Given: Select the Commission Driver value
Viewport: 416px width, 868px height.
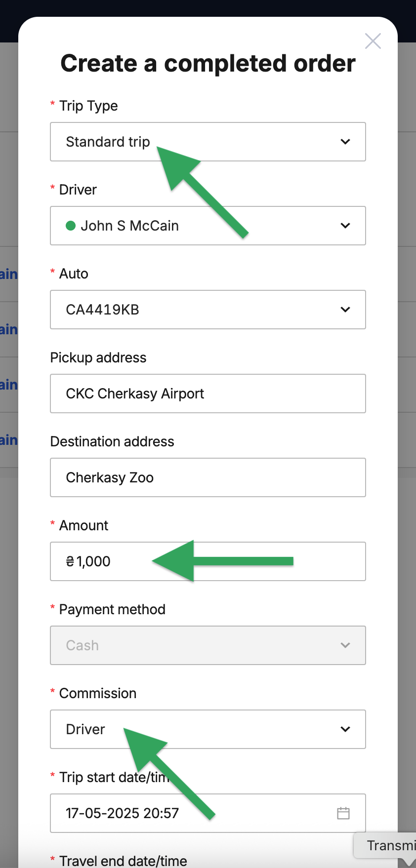Looking at the screenshot, I should click(208, 729).
